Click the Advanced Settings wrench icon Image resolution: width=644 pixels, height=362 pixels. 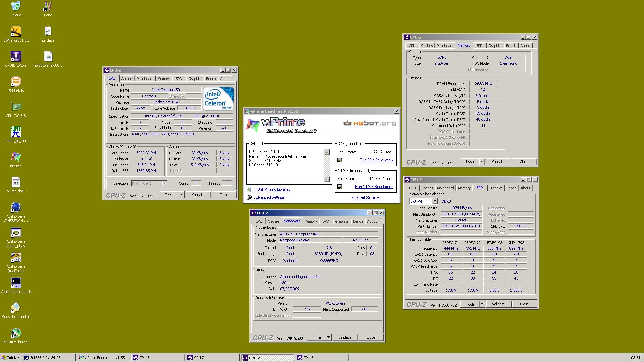tap(249, 198)
